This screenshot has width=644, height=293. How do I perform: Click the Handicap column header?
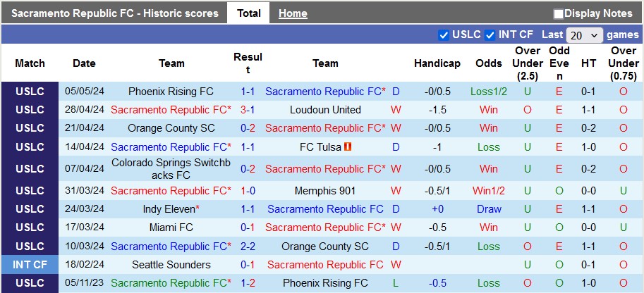click(x=437, y=63)
